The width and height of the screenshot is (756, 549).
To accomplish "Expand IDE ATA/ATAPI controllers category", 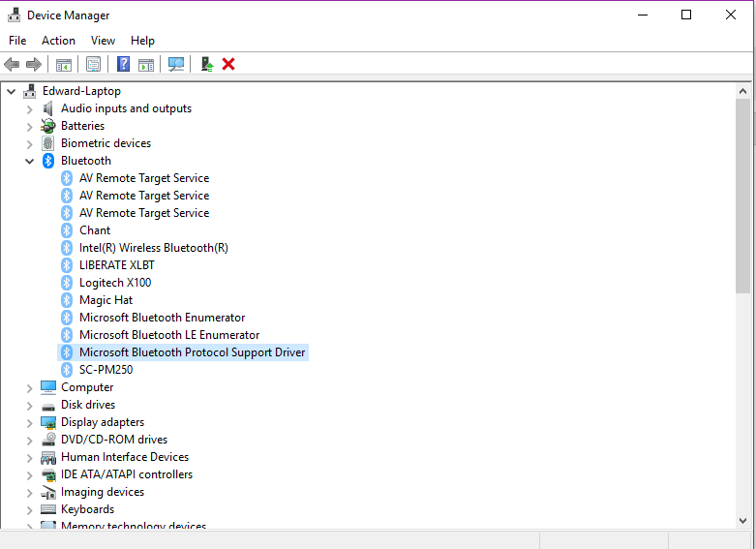I will 30,475.
